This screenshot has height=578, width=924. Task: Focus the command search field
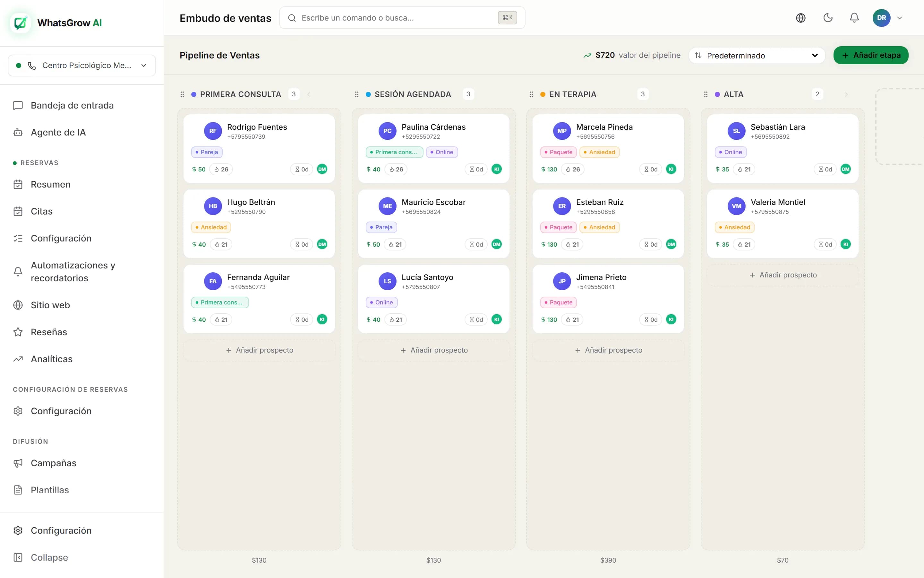click(x=402, y=18)
